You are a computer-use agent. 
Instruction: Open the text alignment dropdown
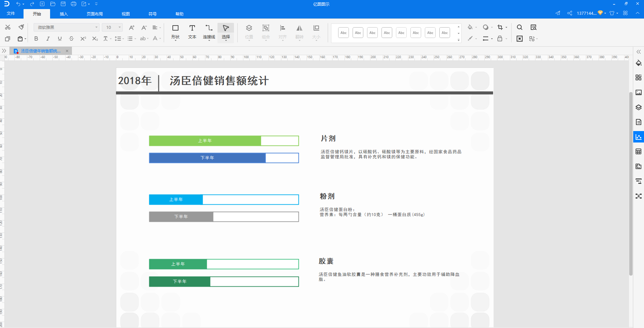click(x=156, y=27)
